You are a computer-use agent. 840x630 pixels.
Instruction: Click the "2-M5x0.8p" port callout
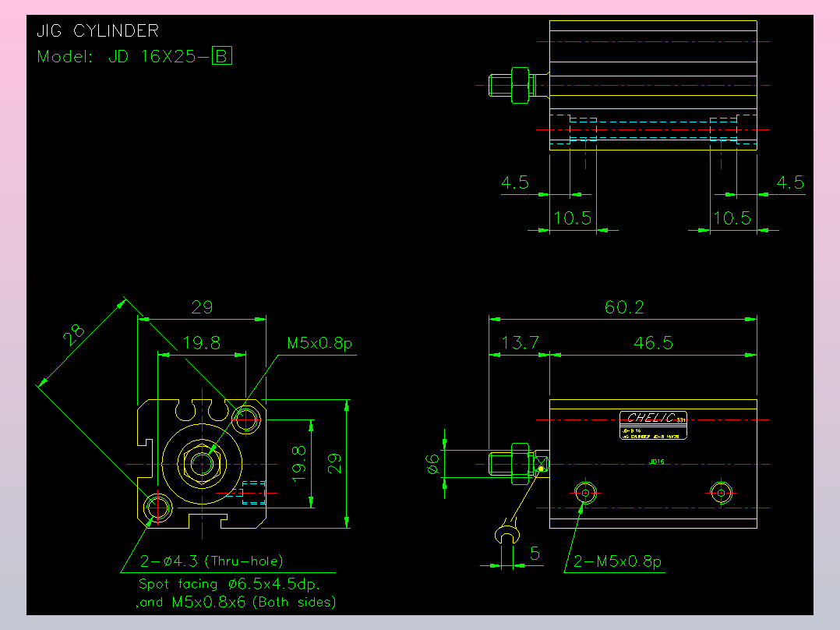617,561
